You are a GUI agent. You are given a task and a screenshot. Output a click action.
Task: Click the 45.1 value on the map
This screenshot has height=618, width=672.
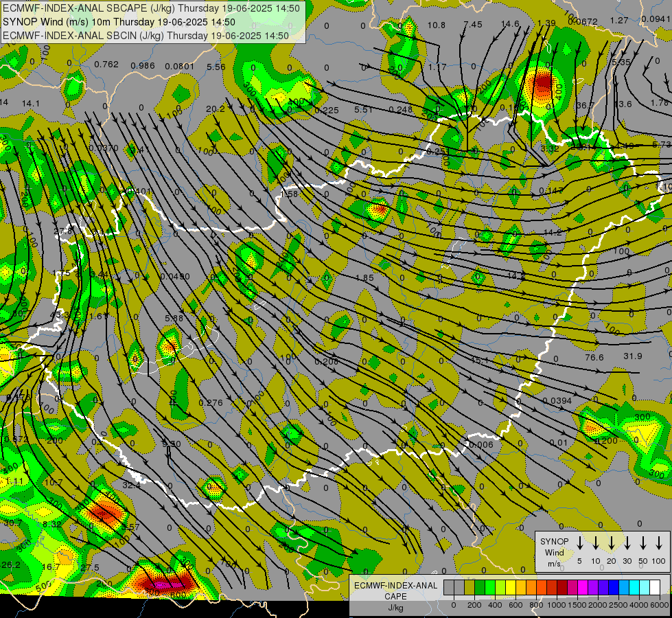point(480,360)
